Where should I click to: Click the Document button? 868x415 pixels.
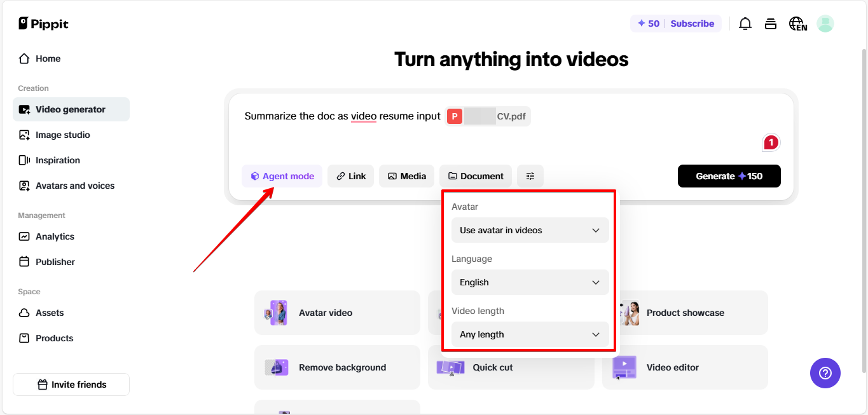[476, 176]
